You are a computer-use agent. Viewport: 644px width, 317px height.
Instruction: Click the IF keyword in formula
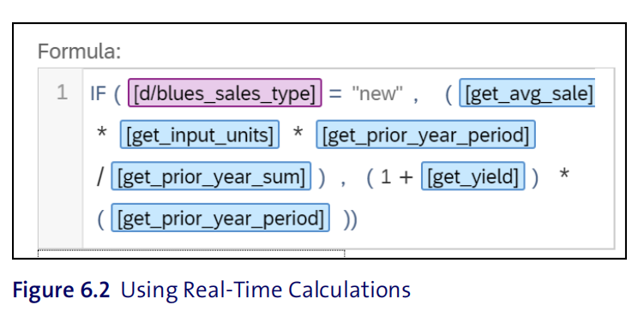coord(98,94)
